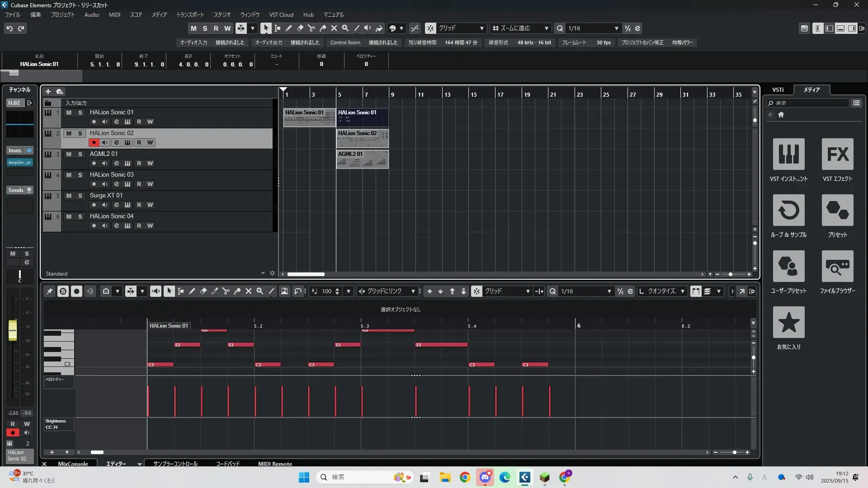Open VST Instruments in media rack
Image resolution: width=868 pixels, height=488 pixels.
point(788,155)
